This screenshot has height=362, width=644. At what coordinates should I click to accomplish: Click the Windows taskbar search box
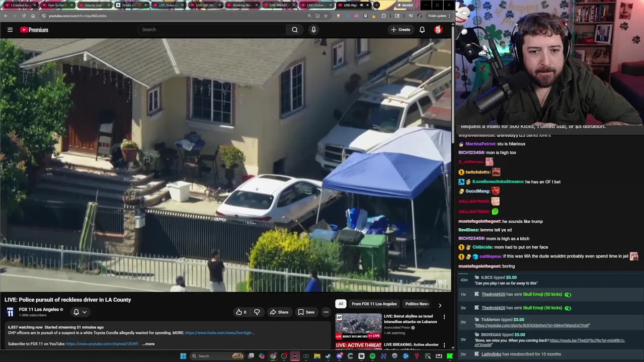click(x=217, y=356)
